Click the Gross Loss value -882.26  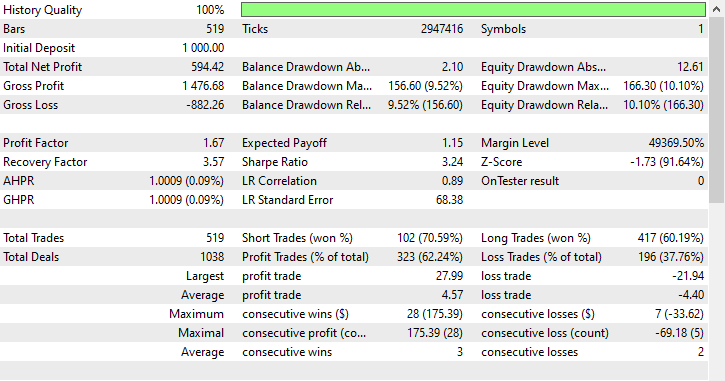(205, 105)
